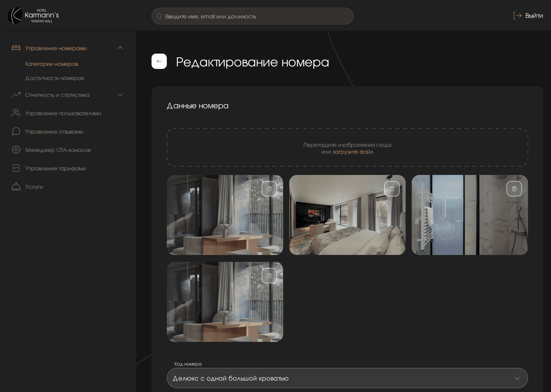Focus the name, email or position search field
The image size is (551, 392).
tap(256, 16)
